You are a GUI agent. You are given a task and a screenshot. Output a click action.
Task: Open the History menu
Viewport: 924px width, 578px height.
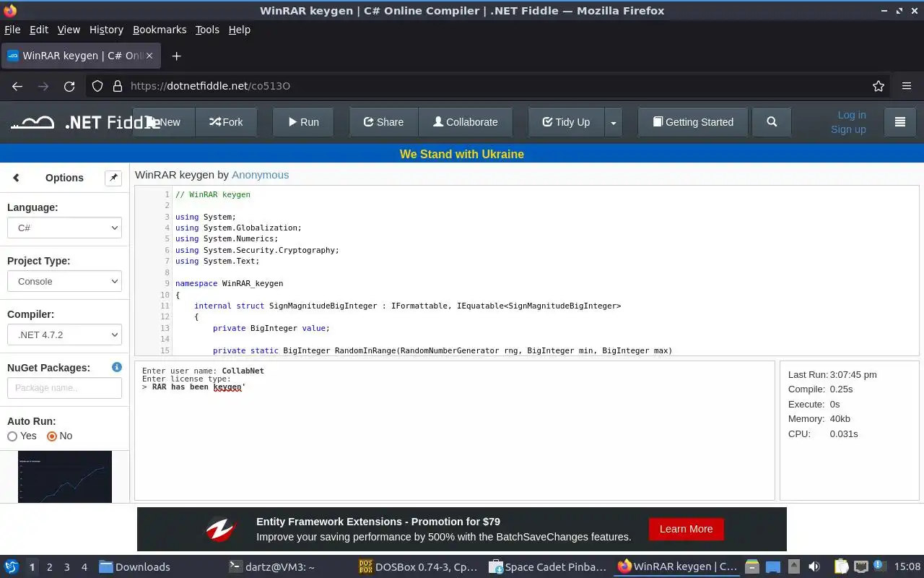(106, 30)
